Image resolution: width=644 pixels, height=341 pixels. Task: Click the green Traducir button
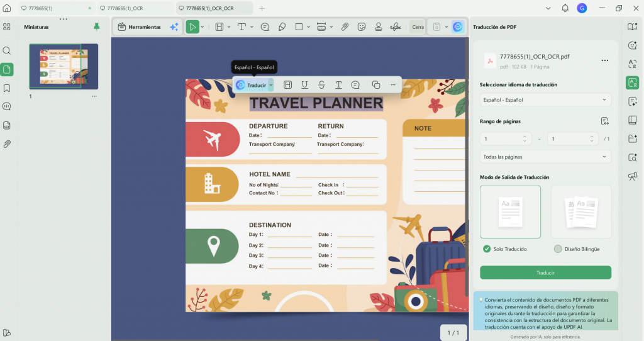click(x=545, y=273)
